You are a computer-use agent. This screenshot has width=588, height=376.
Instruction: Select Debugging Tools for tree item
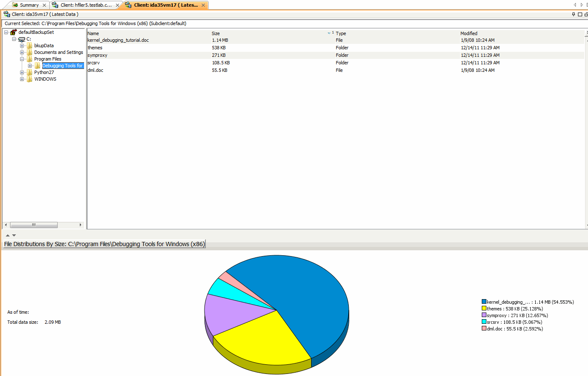click(x=63, y=66)
